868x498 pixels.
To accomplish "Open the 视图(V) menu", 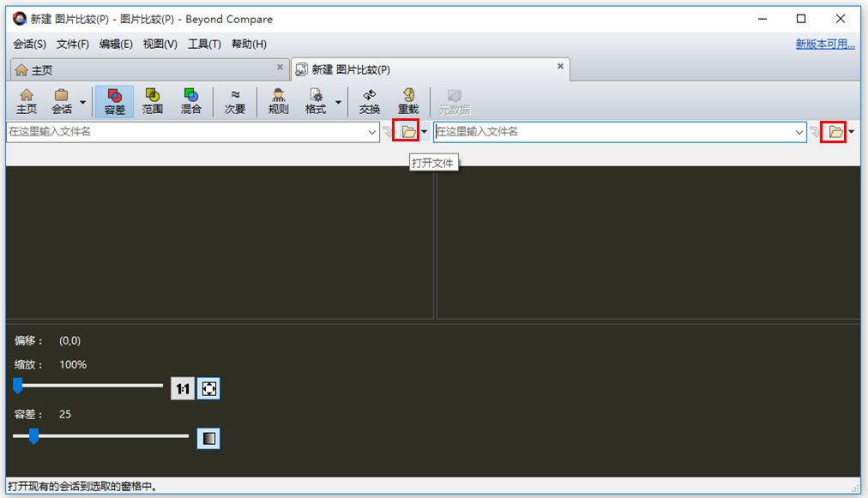I will pos(160,45).
